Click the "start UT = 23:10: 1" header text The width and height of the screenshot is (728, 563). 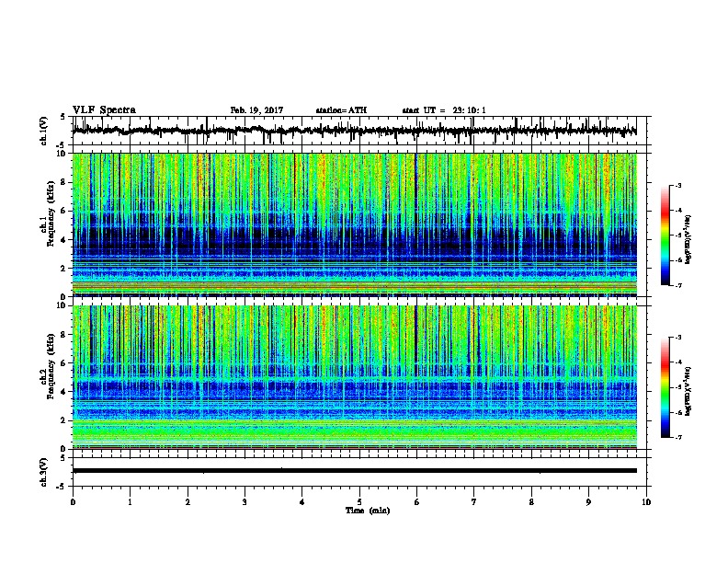pos(444,110)
